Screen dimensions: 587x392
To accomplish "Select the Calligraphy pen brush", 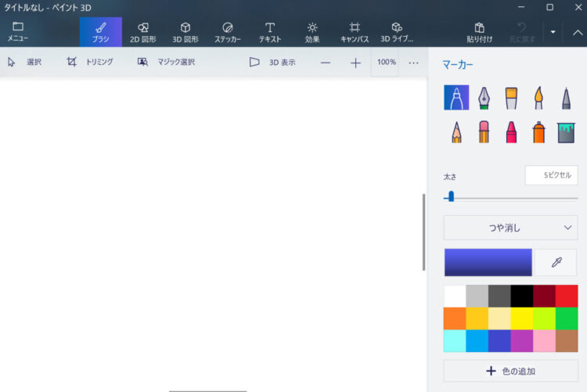I will (484, 98).
